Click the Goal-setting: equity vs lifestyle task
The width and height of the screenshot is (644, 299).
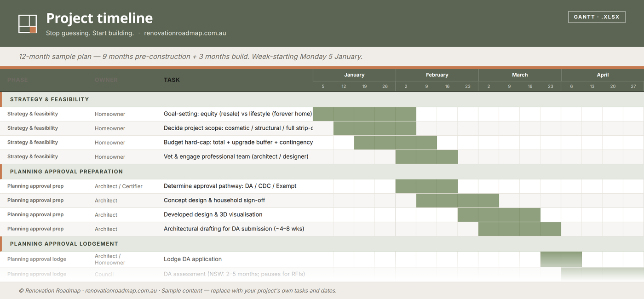click(x=238, y=114)
